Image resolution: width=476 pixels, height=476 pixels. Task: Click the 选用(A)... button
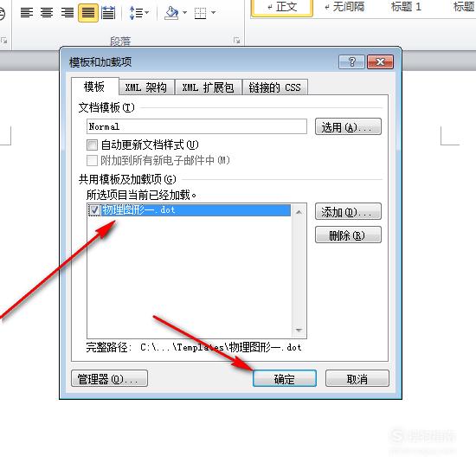[348, 126]
